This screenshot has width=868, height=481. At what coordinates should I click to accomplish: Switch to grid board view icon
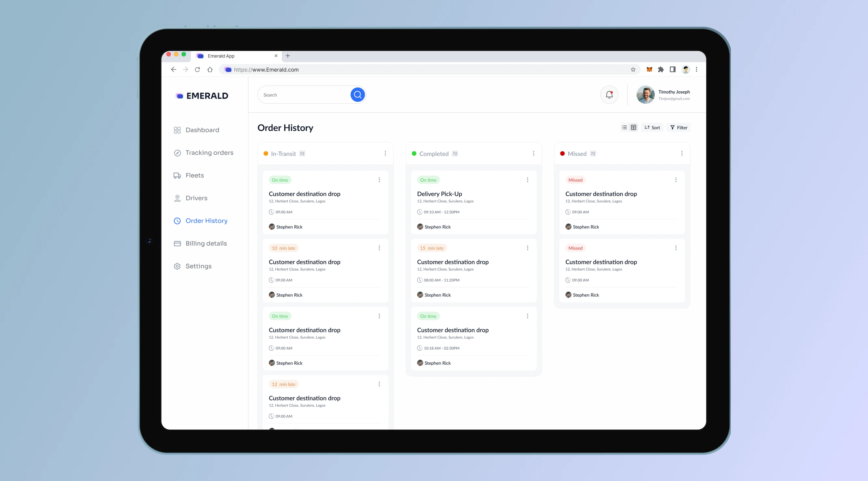click(634, 127)
